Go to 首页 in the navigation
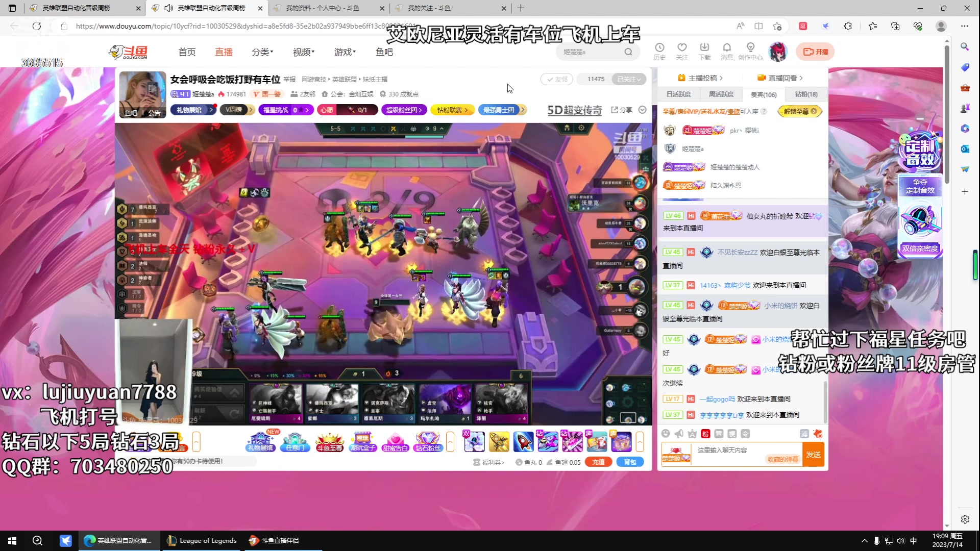Viewport: 980px width, 551px height. [187, 52]
